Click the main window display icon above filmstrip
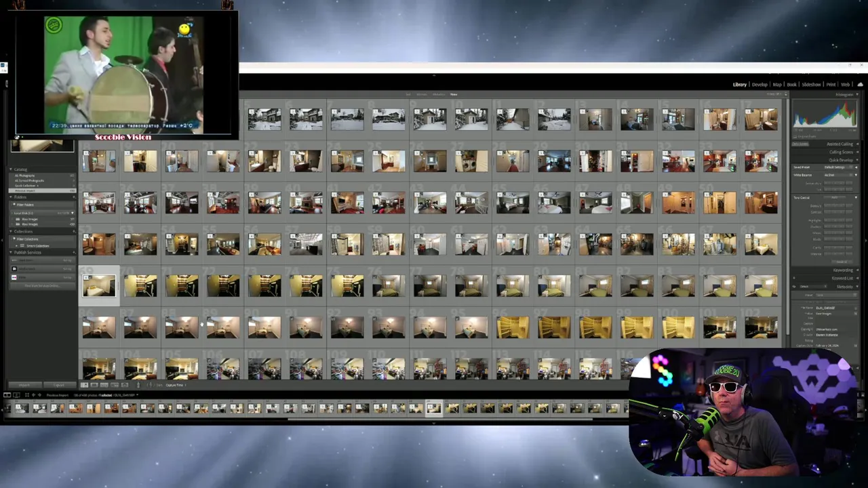This screenshot has height=488, width=868. (7, 395)
